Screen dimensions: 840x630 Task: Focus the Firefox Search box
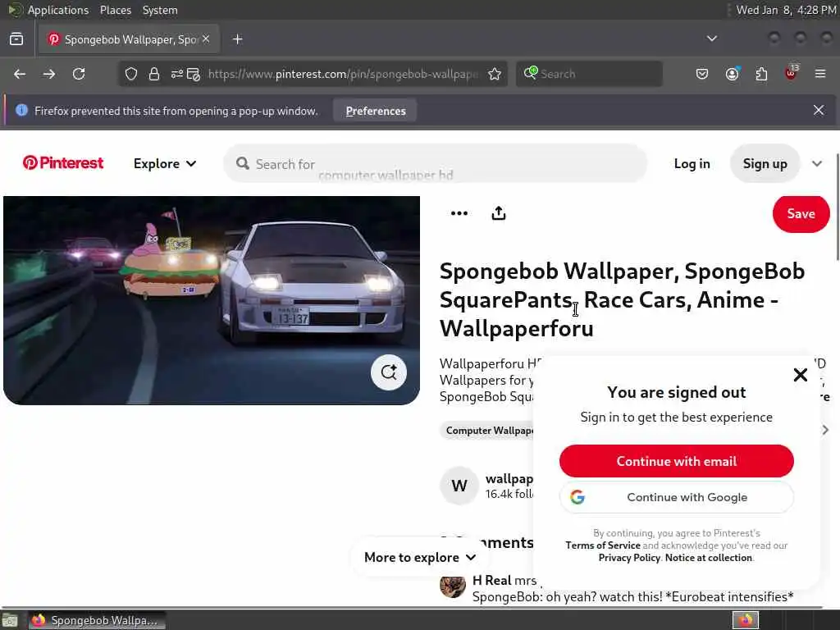coord(589,74)
